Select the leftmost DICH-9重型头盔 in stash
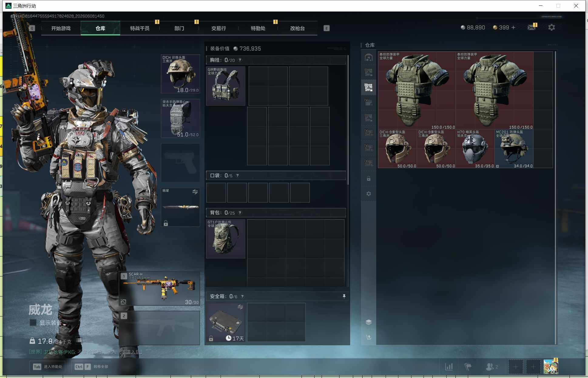 (x=397, y=149)
